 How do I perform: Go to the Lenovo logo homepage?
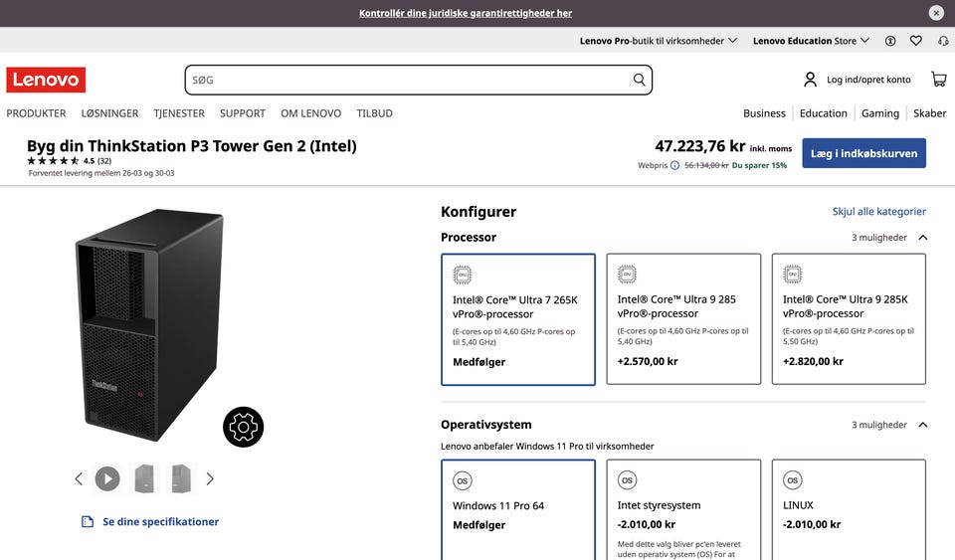(x=46, y=80)
